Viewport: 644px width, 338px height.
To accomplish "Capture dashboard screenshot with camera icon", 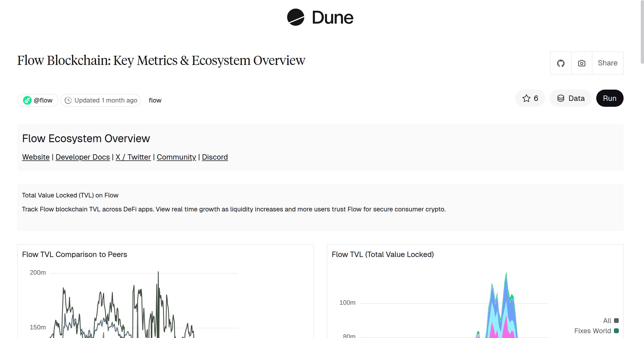I will (581, 63).
